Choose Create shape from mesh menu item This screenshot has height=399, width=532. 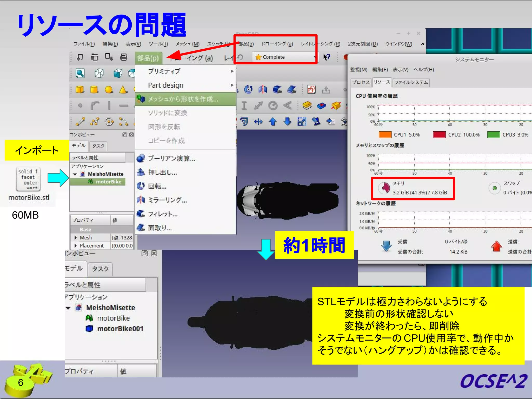(x=185, y=99)
